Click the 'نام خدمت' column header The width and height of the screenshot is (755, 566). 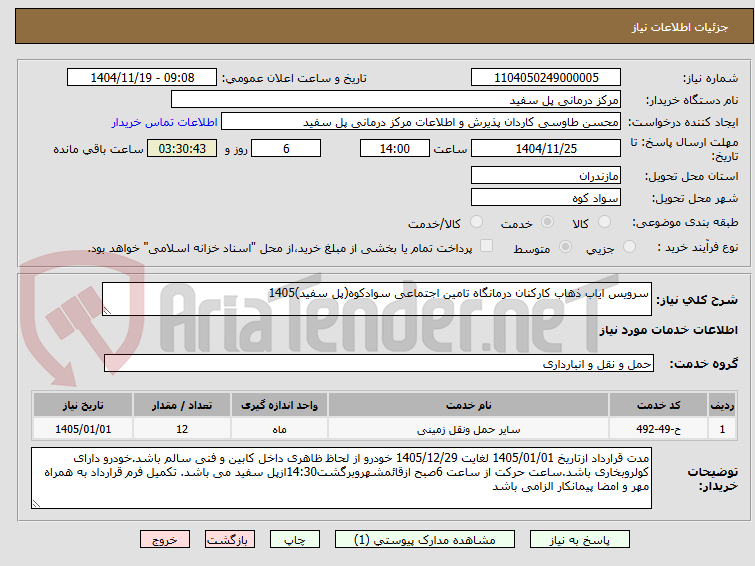coord(469,405)
